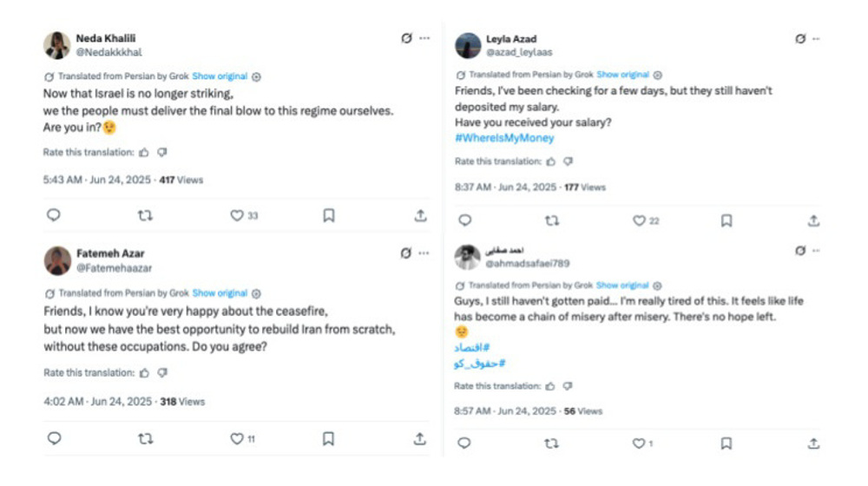
Task: Show original Persian text of Neda's tweet
Action: coord(220,76)
